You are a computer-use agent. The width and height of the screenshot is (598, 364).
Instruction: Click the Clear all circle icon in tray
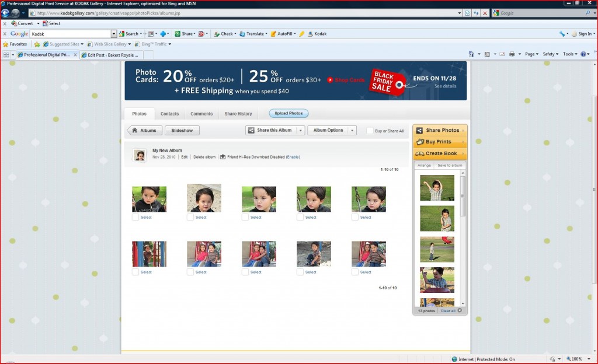pyautogui.click(x=460, y=310)
